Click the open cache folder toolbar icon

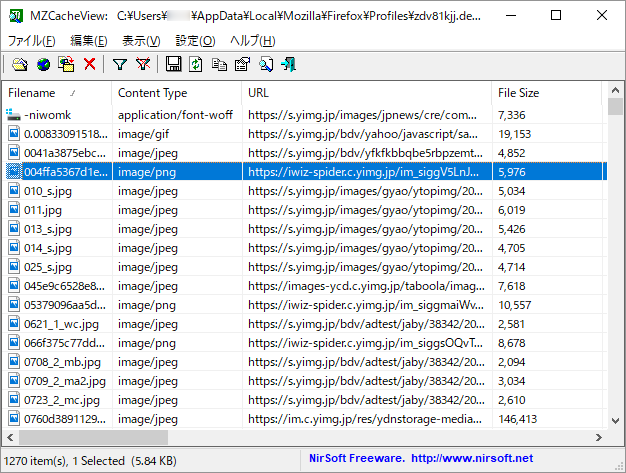20,65
